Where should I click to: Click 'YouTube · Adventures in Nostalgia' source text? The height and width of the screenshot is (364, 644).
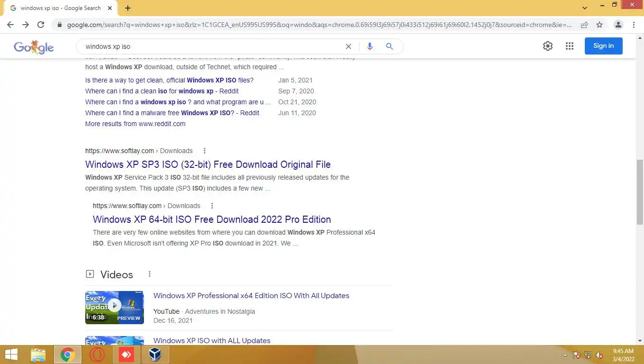[x=204, y=311]
